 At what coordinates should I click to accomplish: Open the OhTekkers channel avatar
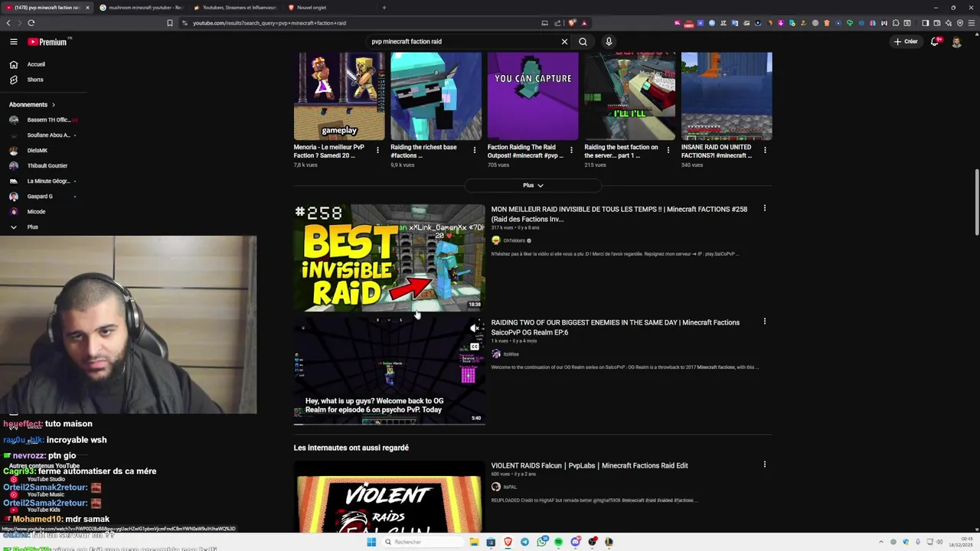496,240
